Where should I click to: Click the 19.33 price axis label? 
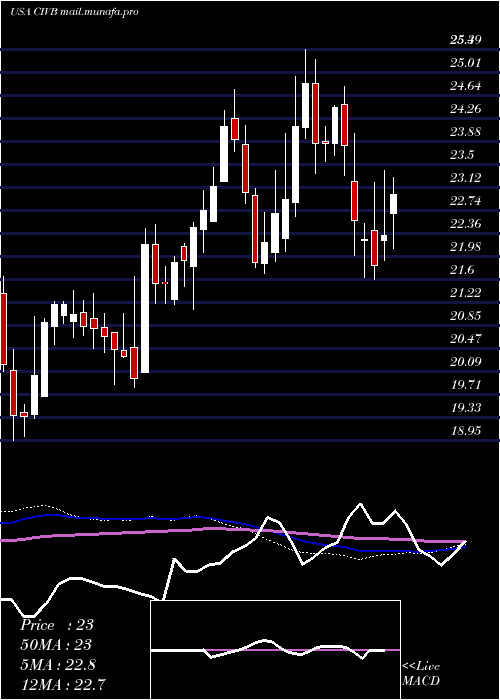[x=465, y=408]
